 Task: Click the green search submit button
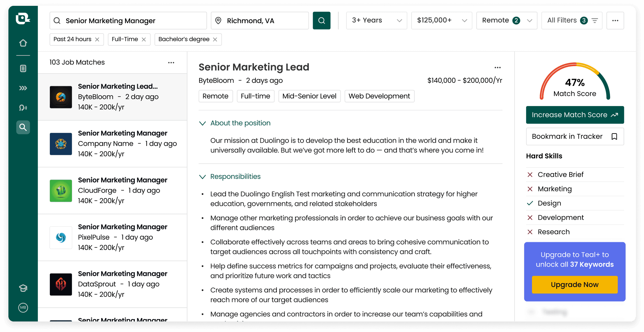pos(322,20)
